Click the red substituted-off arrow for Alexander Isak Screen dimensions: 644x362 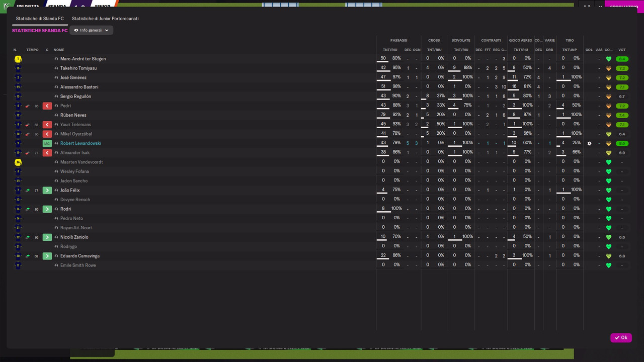point(47,153)
